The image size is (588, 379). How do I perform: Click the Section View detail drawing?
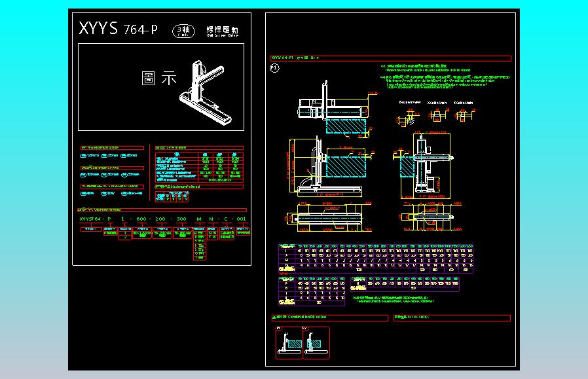409,117
